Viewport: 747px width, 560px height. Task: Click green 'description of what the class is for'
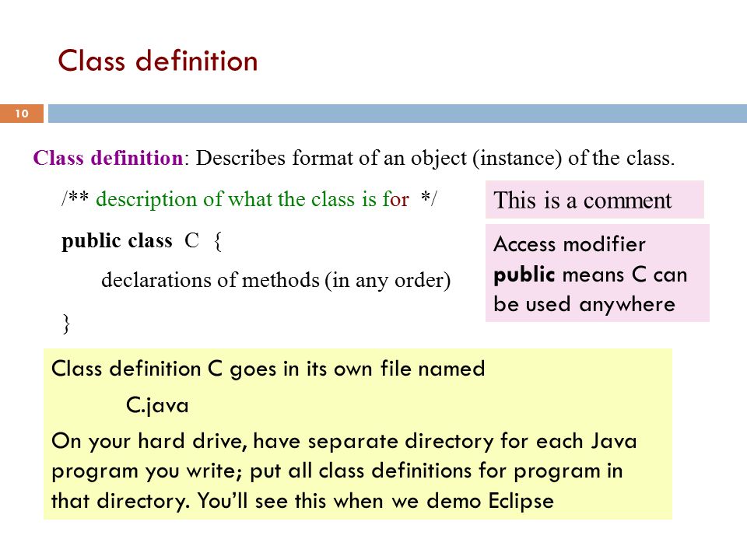(x=252, y=199)
